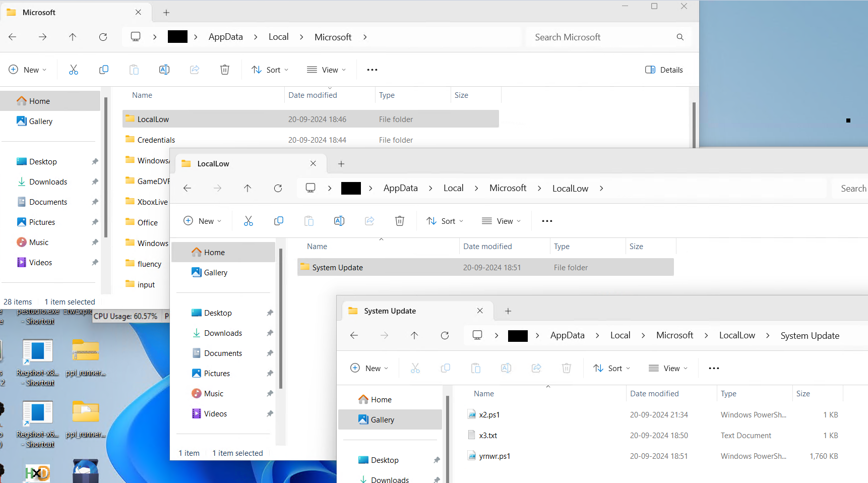Select Credentials folder in Microsoft window

click(156, 140)
